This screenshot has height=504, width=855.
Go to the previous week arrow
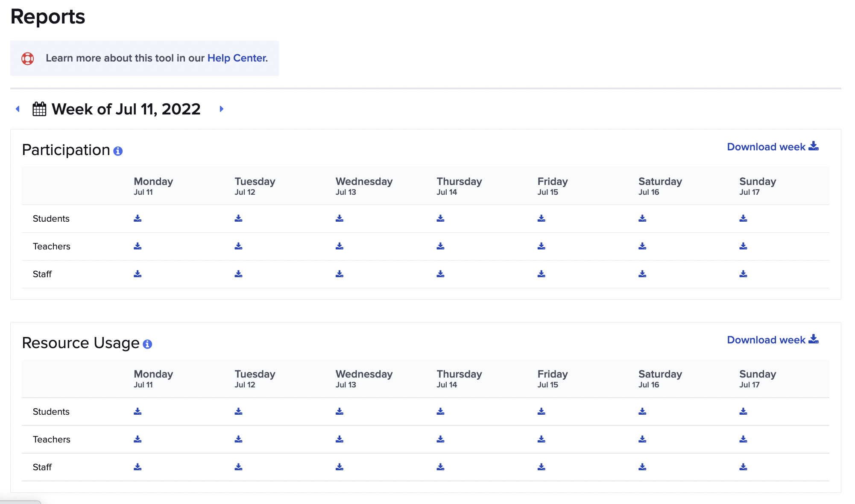pyautogui.click(x=18, y=109)
